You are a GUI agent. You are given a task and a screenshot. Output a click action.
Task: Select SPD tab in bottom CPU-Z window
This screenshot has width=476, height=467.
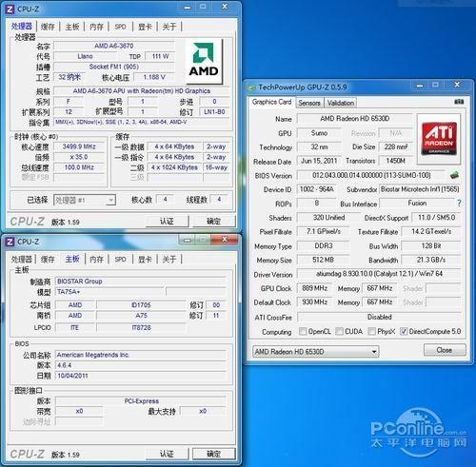120,260
